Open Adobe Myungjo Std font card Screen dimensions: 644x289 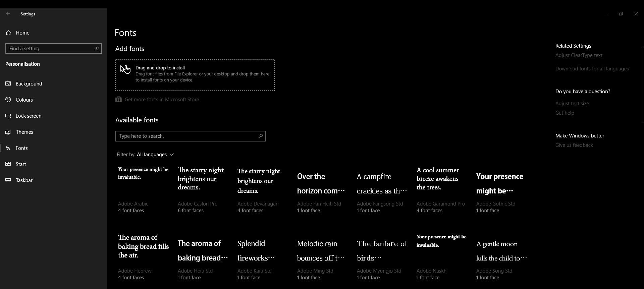[x=383, y=257]
